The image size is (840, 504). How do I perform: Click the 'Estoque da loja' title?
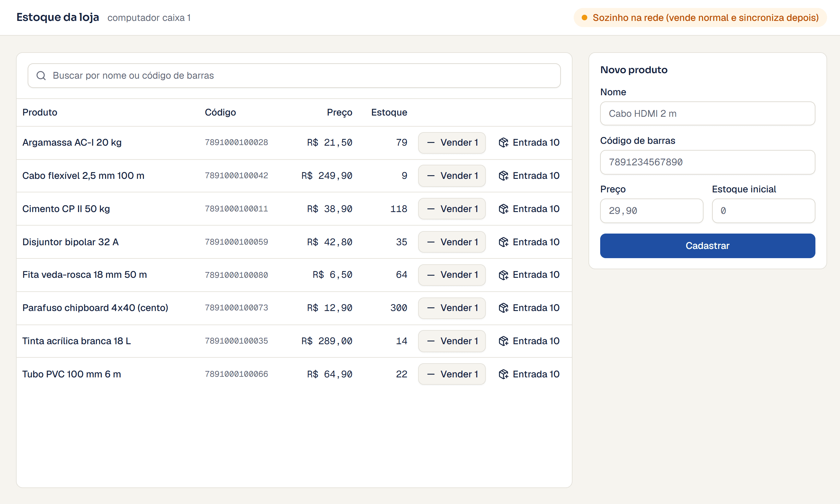coord(58,17)
